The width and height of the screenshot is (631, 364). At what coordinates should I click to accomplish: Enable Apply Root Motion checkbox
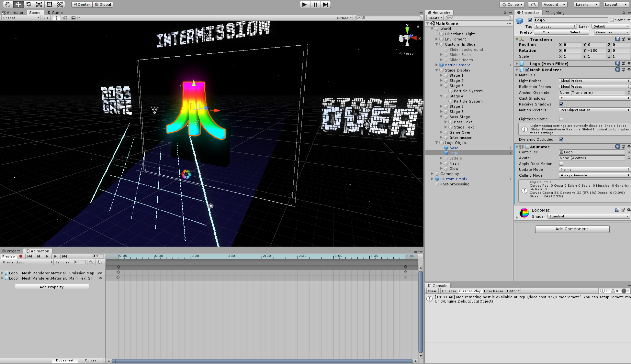pos(561,164)
